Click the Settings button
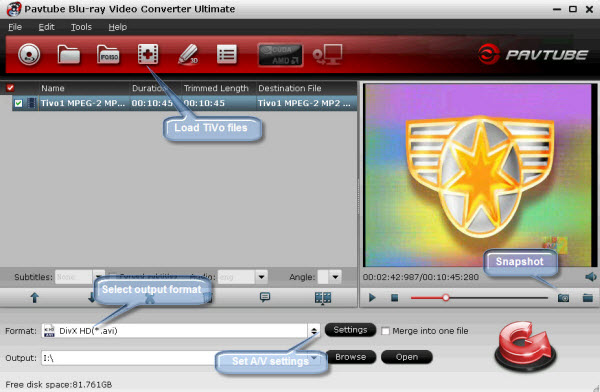Screen dimensions: 600x392 tap(350, 330)
